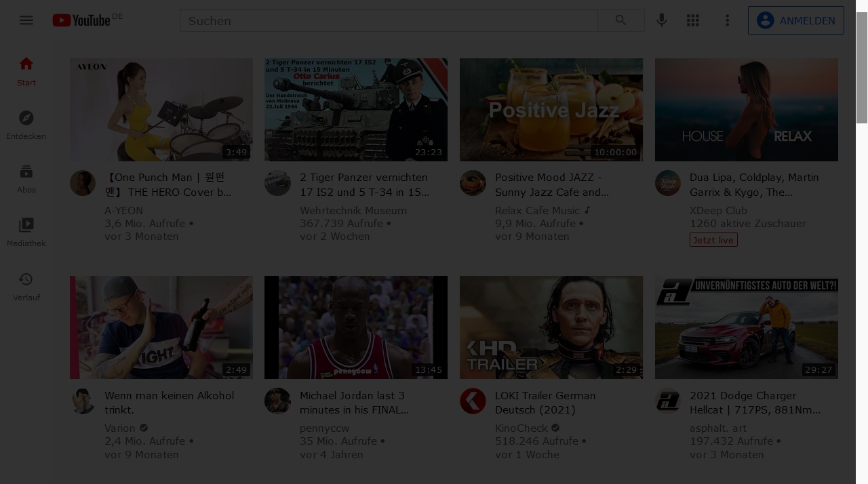Go to Start in the sidebar
Viewport: 868px width, 484px height.
[x=26, y=72]
